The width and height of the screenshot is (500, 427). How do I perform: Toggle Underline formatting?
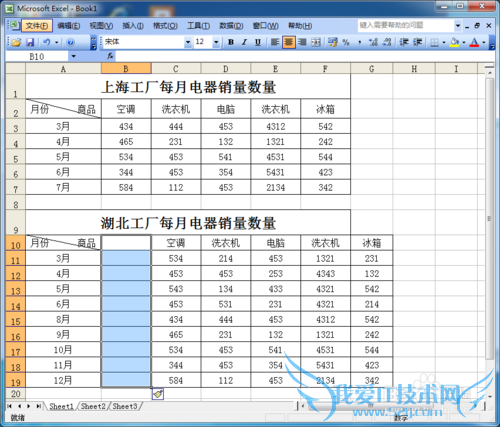coord(258,42)
